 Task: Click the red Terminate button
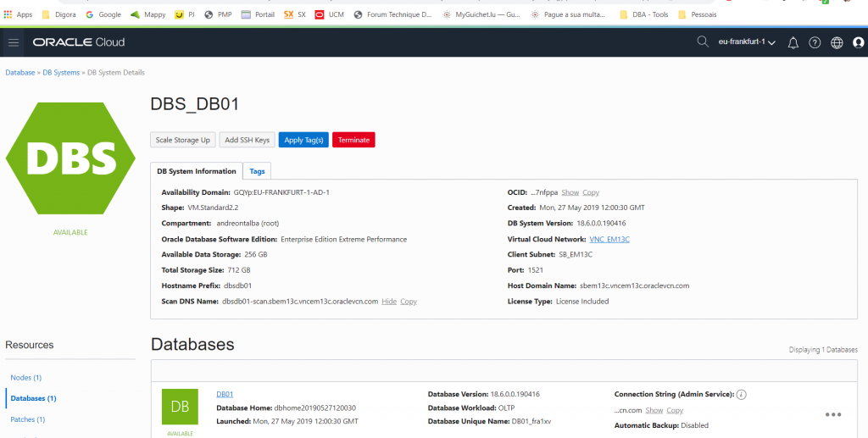(353, 140)
